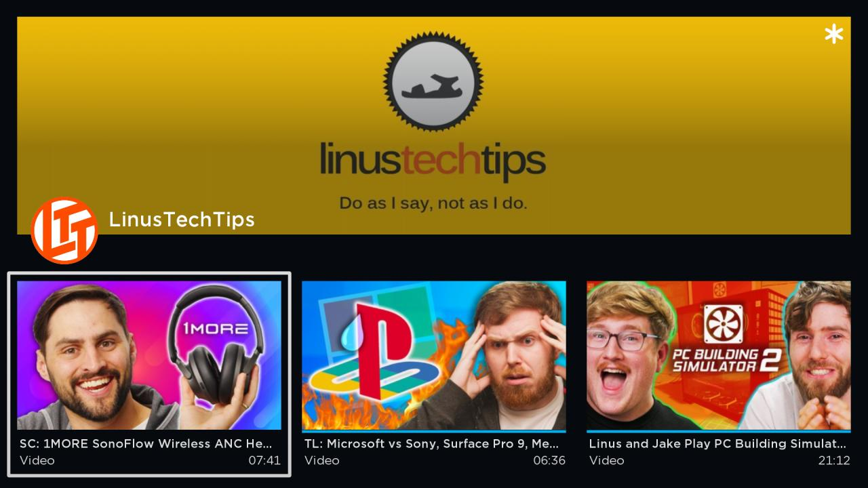Click the title 'Linus and Jake Play PC Building'

(x=717, y=444)
